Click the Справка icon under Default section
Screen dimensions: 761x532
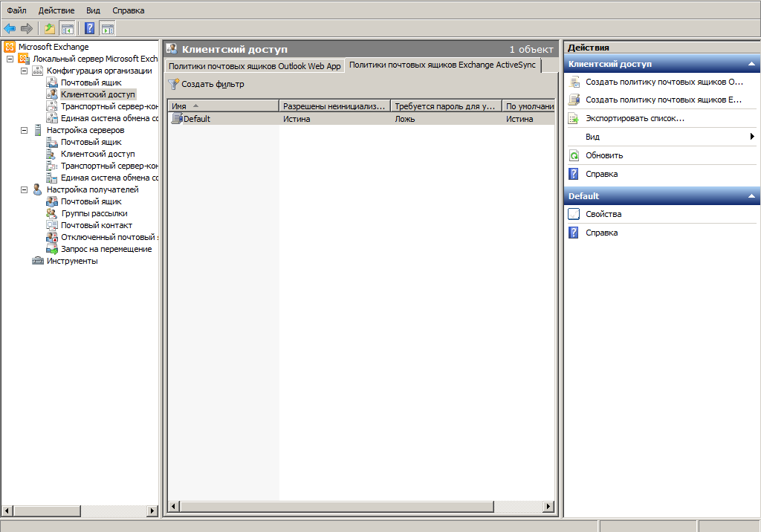[x=574, y=233]
